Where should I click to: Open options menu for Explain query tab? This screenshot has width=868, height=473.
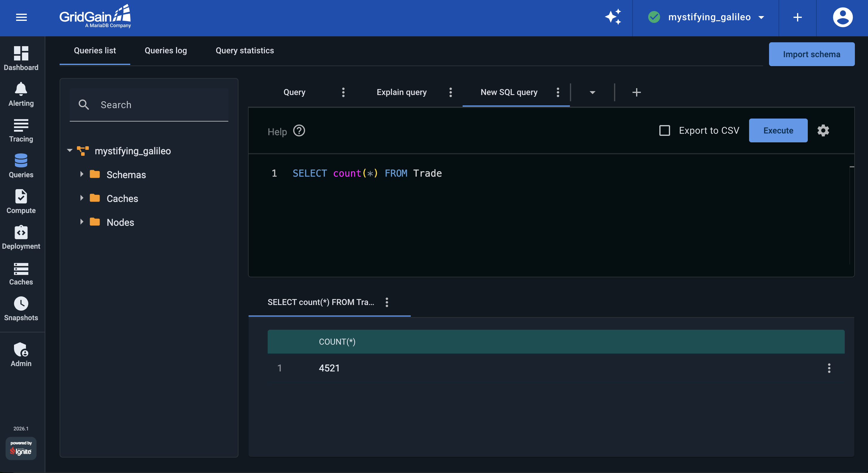pos(450,92)
